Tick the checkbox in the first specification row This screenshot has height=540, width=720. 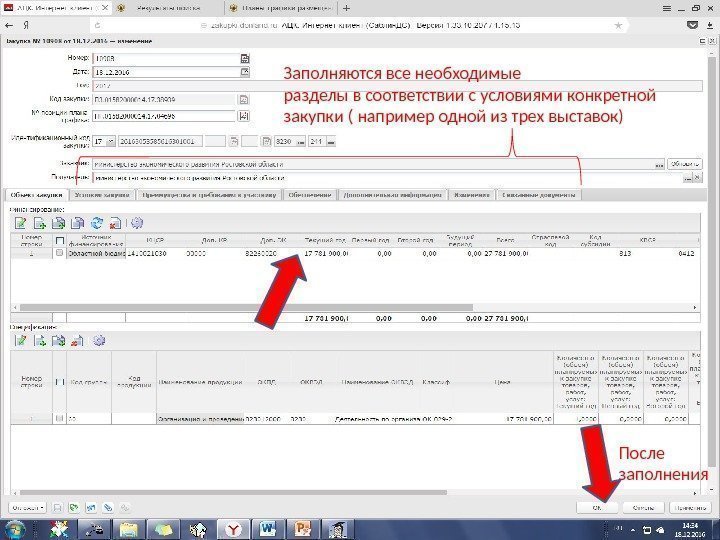pos(59,418)
